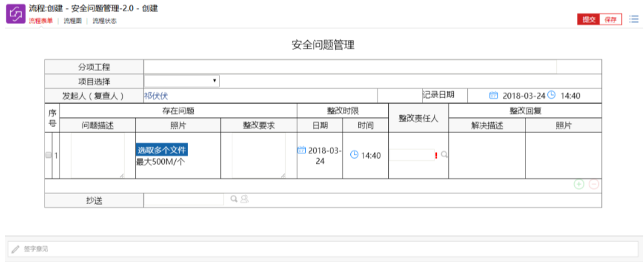Switch to the 流程表单 tab
Image resolution: width=644 pixels, height=262 pixels.
click(x=41, y=21)
